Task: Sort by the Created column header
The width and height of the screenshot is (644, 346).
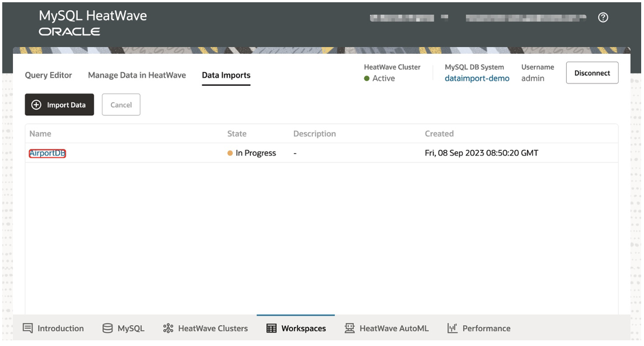Action: pyautogui.click(x=440, y=133)
